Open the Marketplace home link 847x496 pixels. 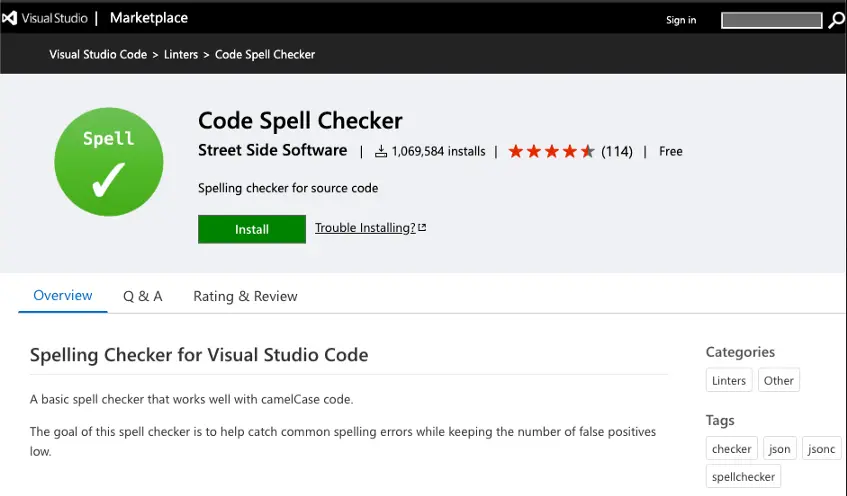tap(149, 18)
